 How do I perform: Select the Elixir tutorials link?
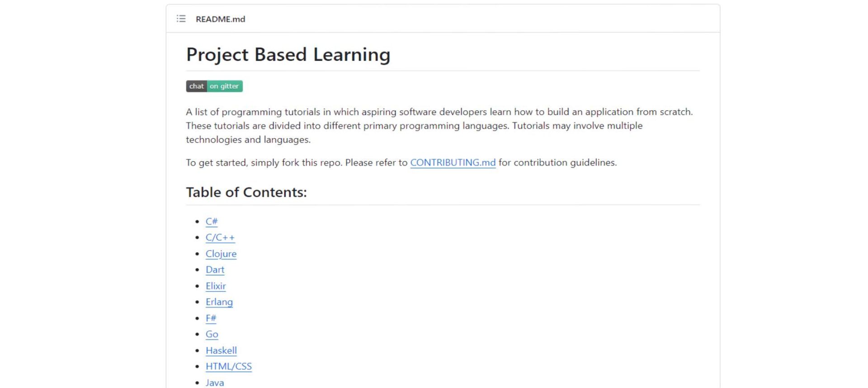pos(216,286)
